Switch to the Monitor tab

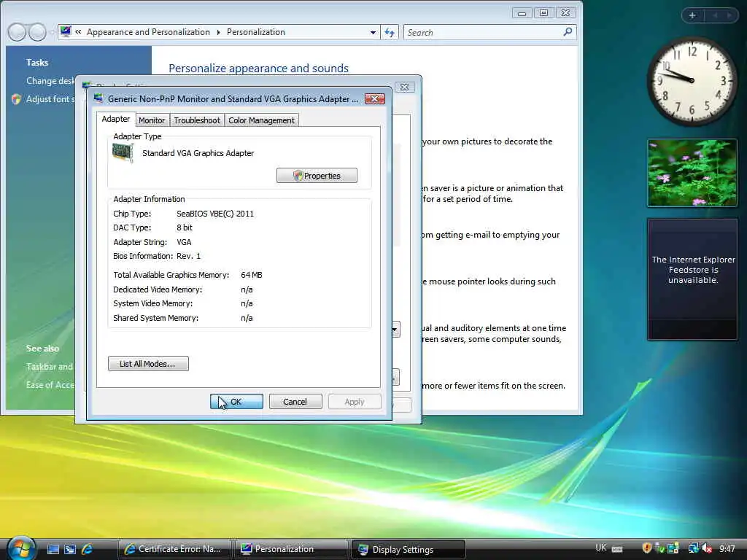(152, 120)
